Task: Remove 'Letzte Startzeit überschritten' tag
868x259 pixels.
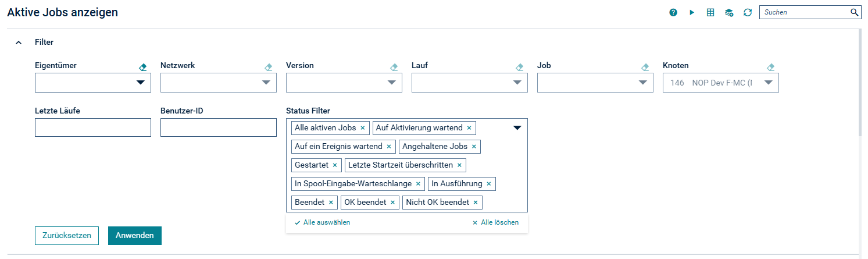Action: [459, 165]
